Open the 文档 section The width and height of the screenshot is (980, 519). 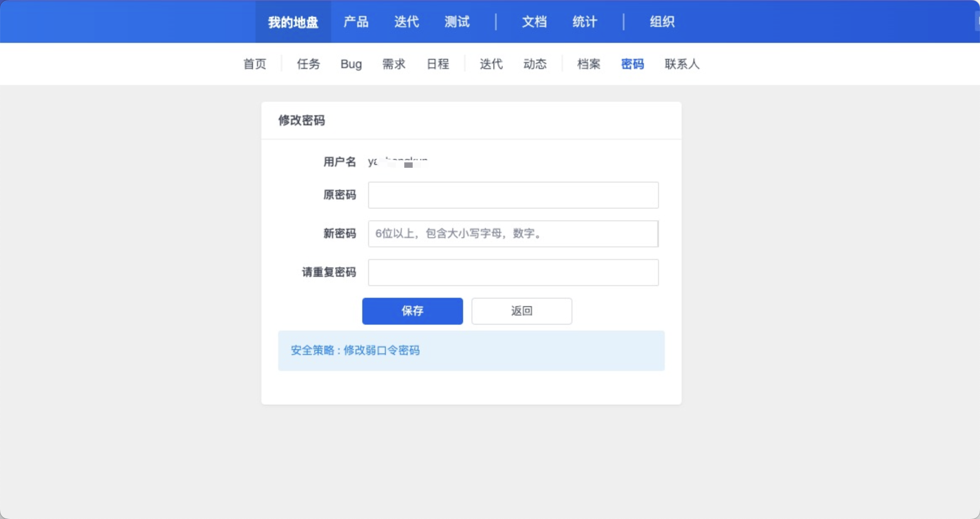pos(534,22)
